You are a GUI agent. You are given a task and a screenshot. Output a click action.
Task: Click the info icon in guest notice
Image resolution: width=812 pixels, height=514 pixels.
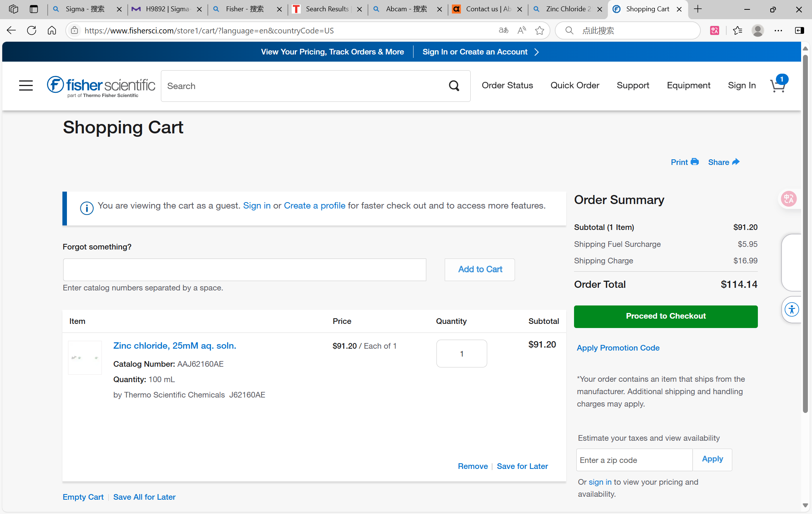pyautogui.click(x=87, y=208)
